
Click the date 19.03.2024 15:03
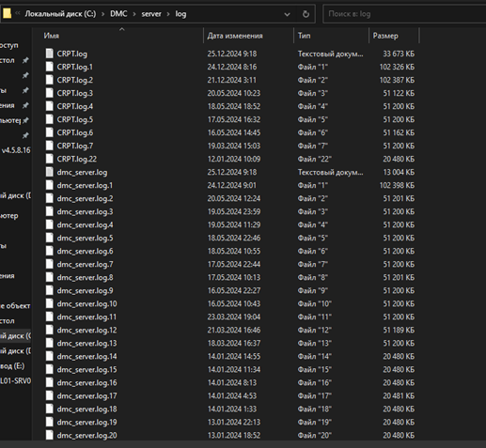pyautogui.click(x=234, y=146)
